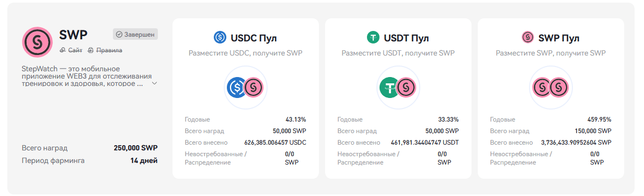Screen dimensions: 644x196
Task: Open the Правила link
Action: tap(105, 50)
